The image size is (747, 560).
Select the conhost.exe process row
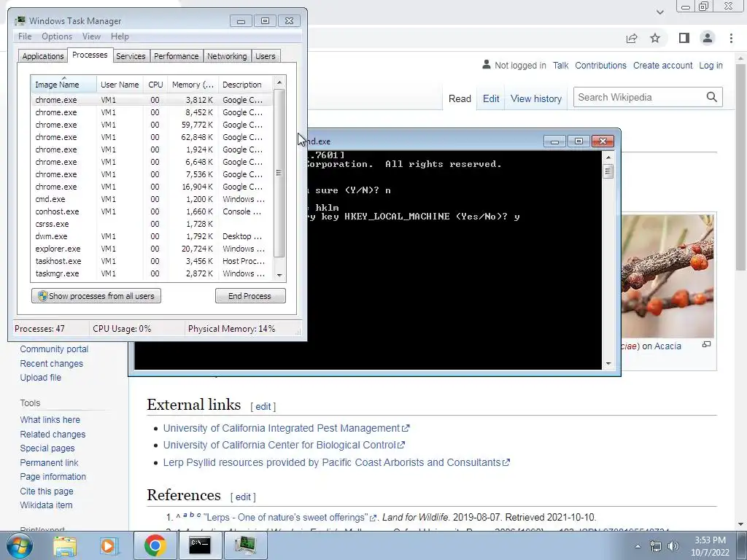point(152,211)
